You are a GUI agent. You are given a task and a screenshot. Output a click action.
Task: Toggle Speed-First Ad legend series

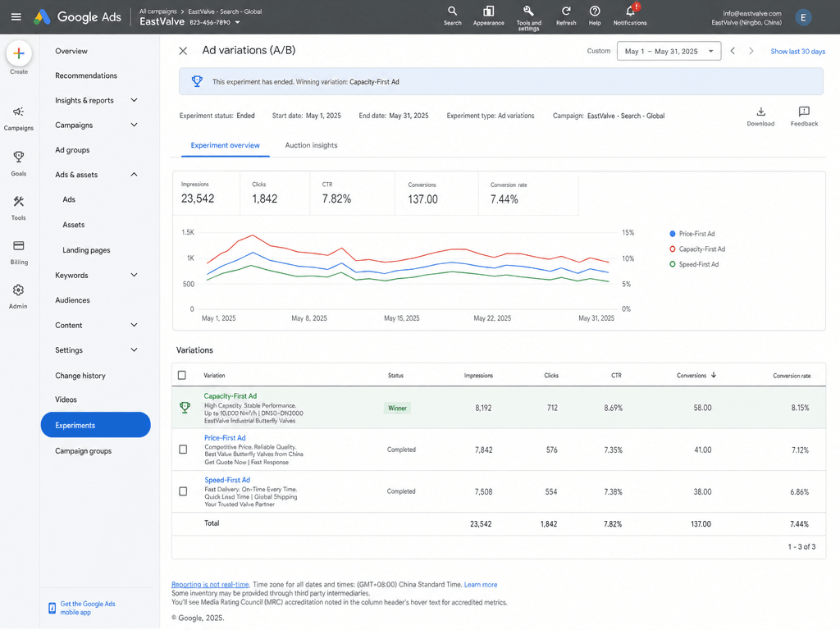pyautogui.click(x=694, y=265)
